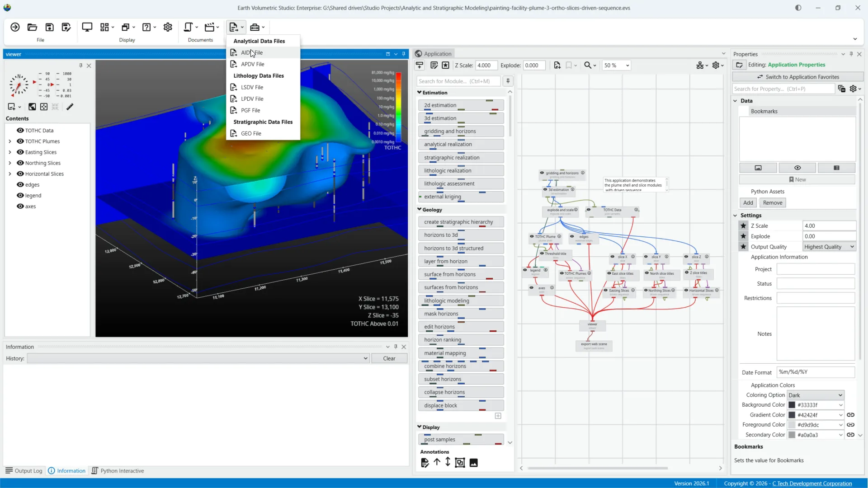Toggle the light/dark theme icon in title bar
Image resolution: width=868 pixels, height=488 pixels.
point(798,8)
